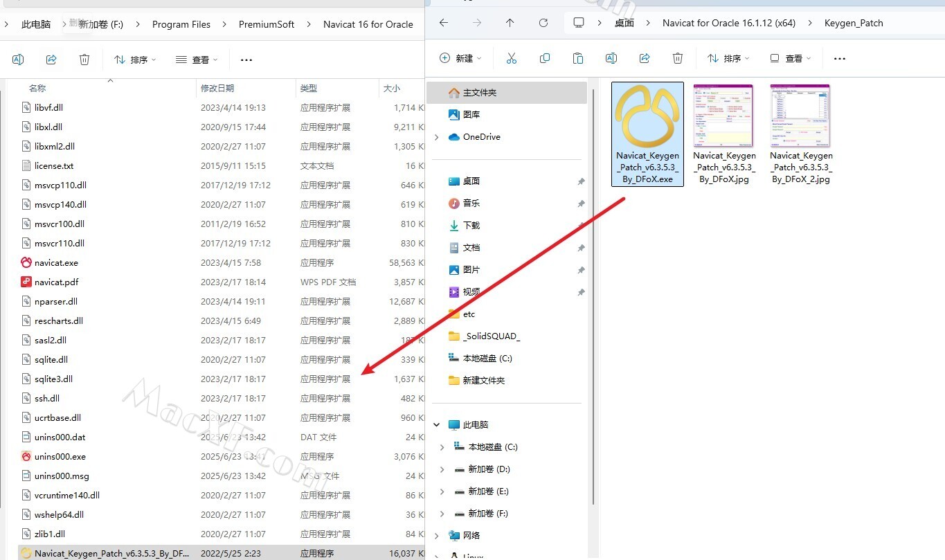945x560 pixels.
Task: Select the Navicat_Keygen_Patch_v6.3.5.3_By_DFoX.exe thumbnail
Action: pos(648,134)
